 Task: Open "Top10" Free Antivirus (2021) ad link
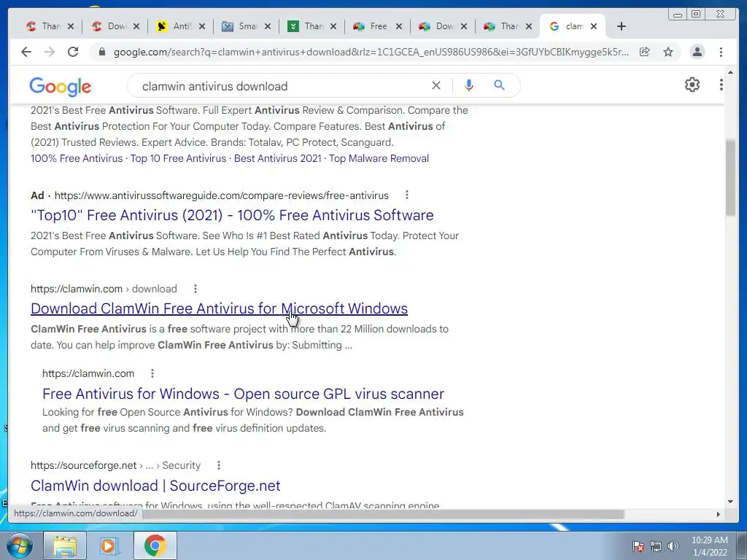click(232, 215)
